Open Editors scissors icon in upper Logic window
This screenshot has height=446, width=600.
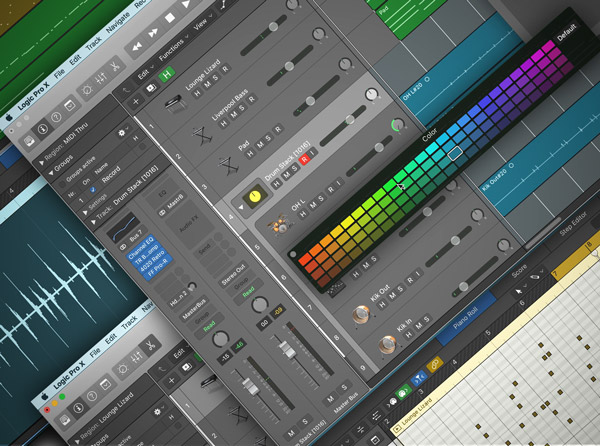pyautogui.click(x=114, y=66)
